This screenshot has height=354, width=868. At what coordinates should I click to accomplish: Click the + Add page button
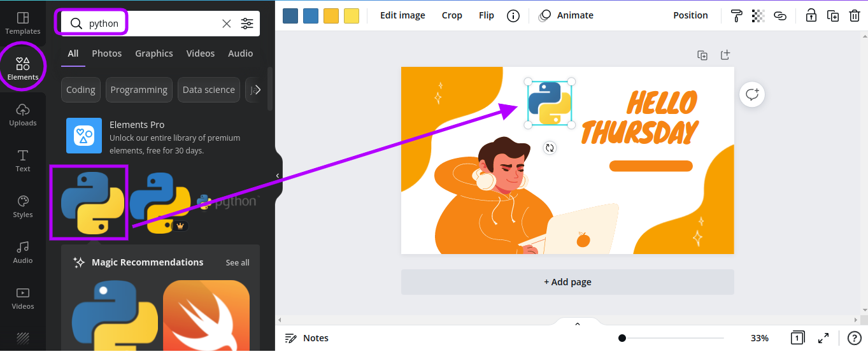(567, 282)
